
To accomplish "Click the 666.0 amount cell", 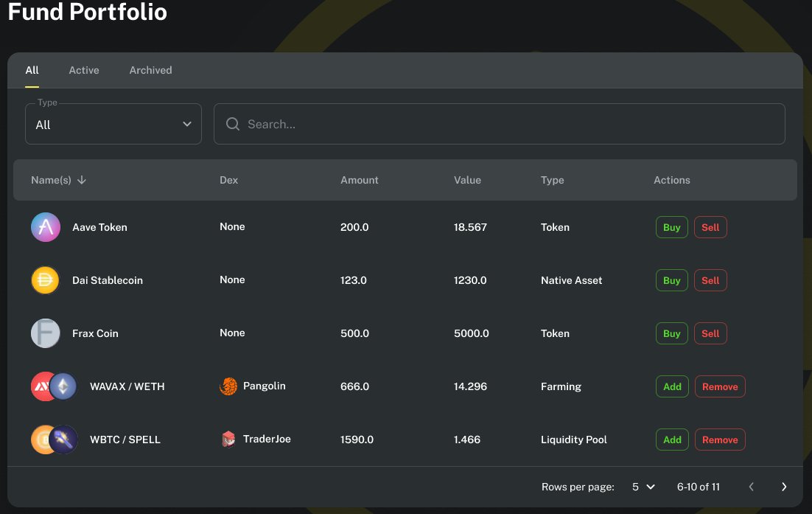I will (354, 386).
